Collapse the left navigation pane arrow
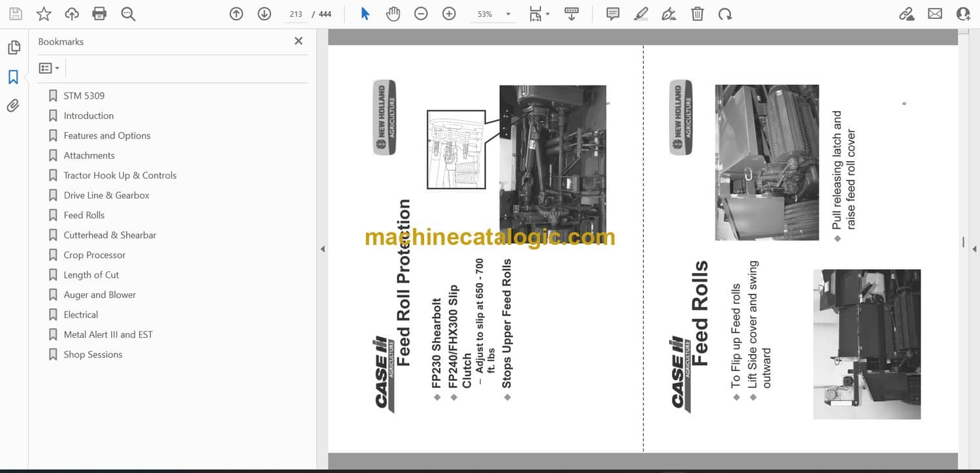 (321, 249)
